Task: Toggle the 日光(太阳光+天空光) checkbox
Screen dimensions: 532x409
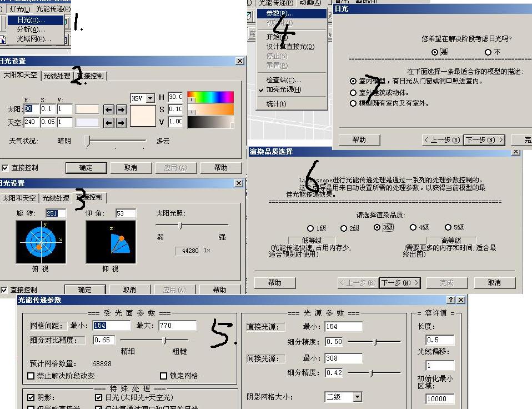Action: tap(98, 397)
